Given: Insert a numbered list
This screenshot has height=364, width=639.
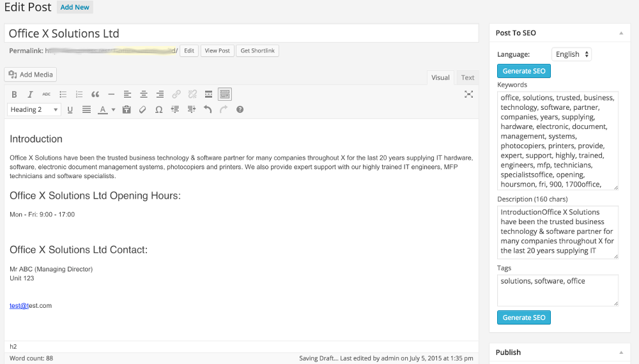Looking at the screenshot, I should [x=79, y=95].
